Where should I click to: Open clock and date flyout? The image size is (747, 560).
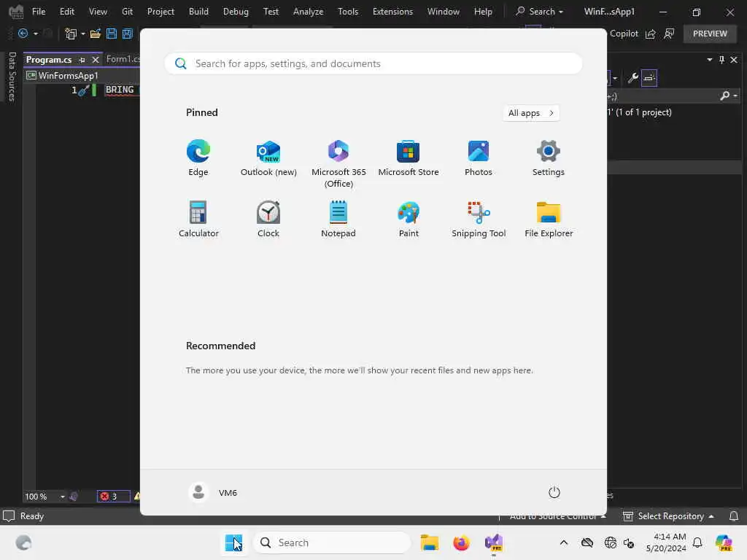pyautogui.click(x=666, y=542)
